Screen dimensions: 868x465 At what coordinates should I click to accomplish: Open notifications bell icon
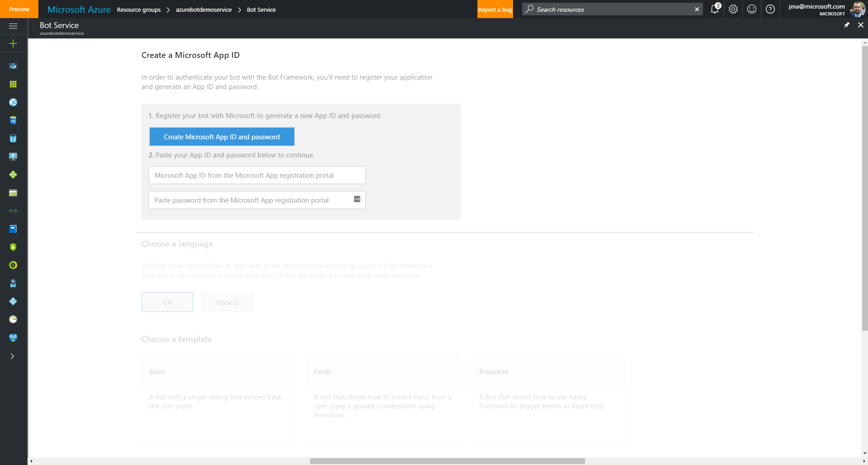tap(715, 9)
